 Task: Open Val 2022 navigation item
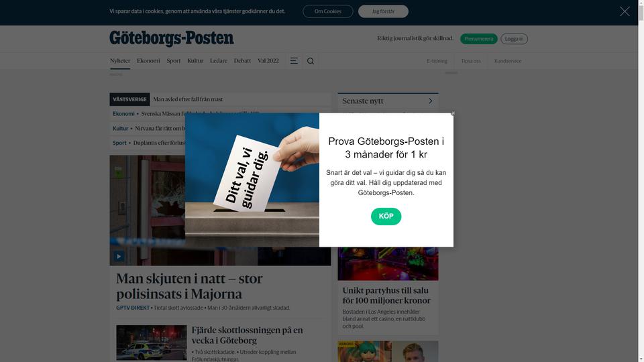pos(268,61)
